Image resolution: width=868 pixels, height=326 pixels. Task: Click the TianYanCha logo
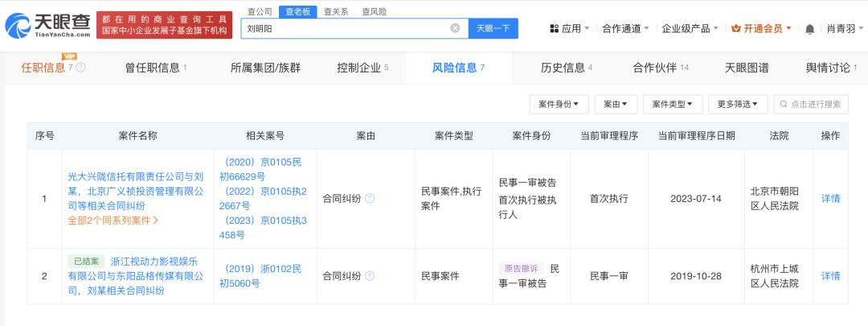48,25
